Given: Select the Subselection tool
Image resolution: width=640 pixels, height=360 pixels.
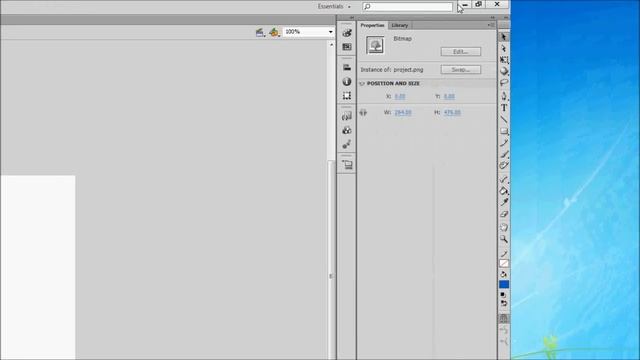Looking at the screenshot, I should pyautogui.click(x=504, y=49).
